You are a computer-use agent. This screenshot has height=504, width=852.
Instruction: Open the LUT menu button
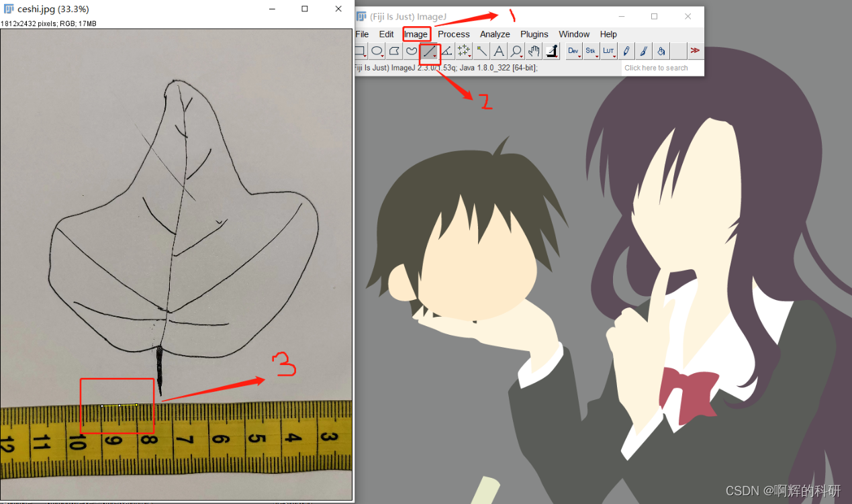tap(609, 51)
